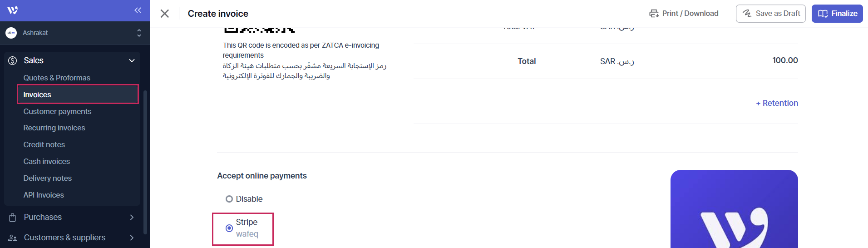Viewport: 868px width, 248px height.
Task: Collapse the Sales menu section
Action: (132, 60)
